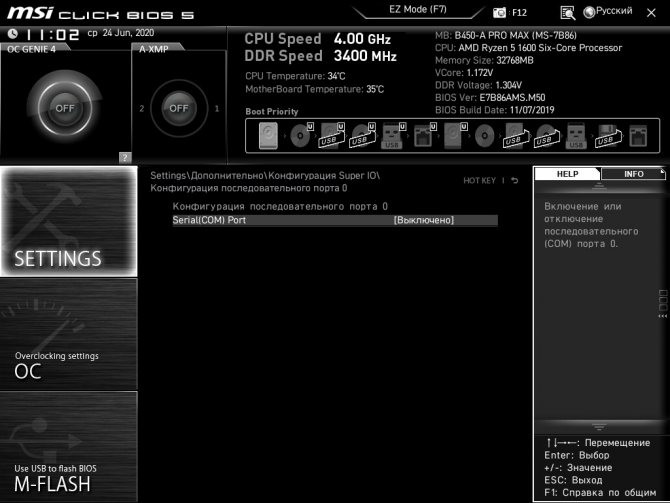The width and height of the screenshot is (670, 503).
Task: Open the BIOS search magnifier icon
Action: tap(568, 12)
